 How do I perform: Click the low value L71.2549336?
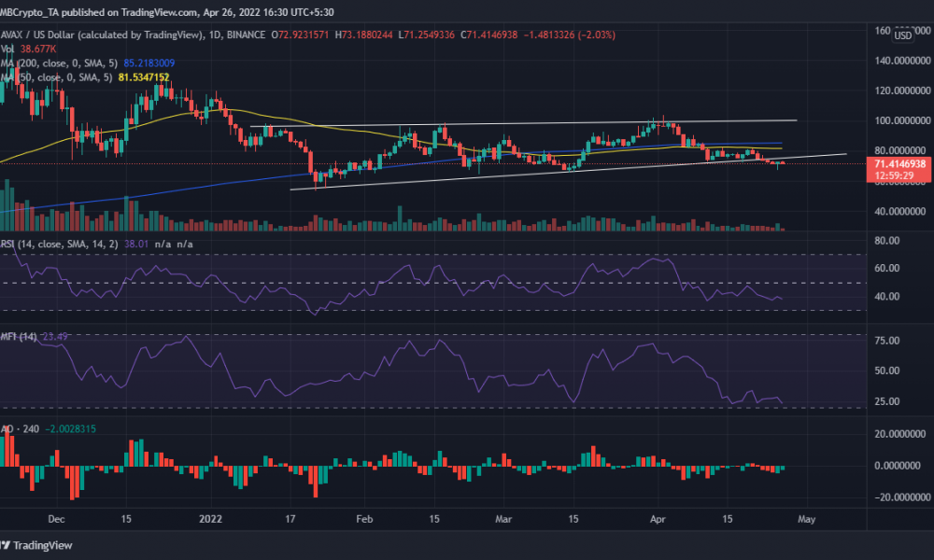427,35
